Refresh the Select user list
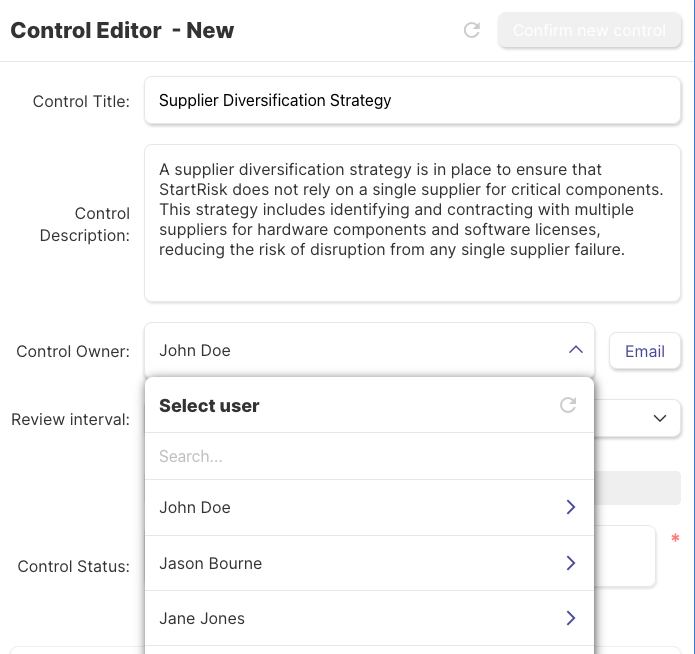 tap(568, 405)
